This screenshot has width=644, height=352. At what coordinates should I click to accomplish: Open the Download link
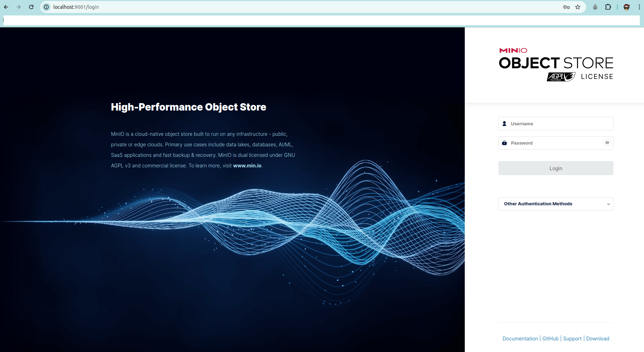click(598, 339)
